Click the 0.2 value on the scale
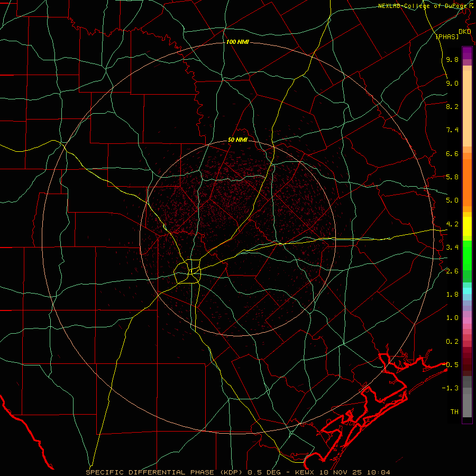Viewport: 476px width, 476px height. pos(452,342)
